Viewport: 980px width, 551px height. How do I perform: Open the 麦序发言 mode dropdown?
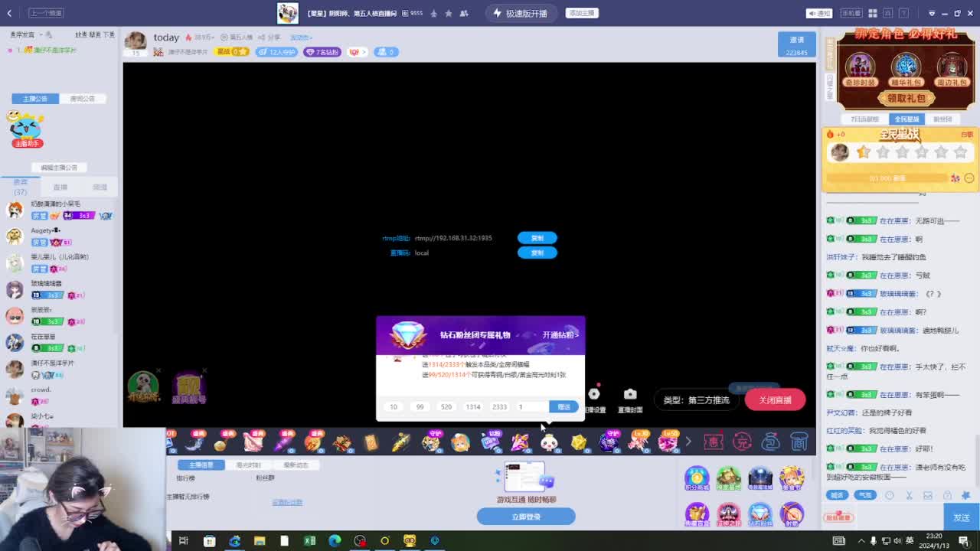coord(31,35)
